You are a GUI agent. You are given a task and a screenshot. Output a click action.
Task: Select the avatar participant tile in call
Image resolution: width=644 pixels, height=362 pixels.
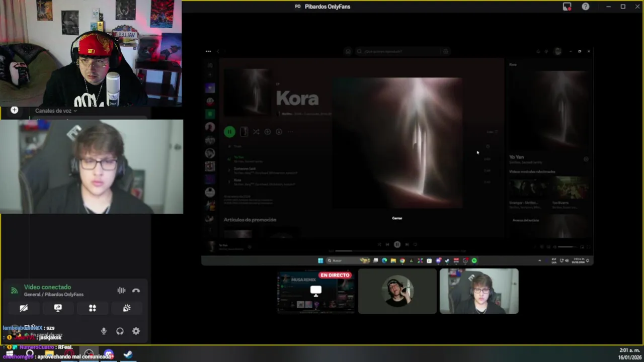coord(397,291)
